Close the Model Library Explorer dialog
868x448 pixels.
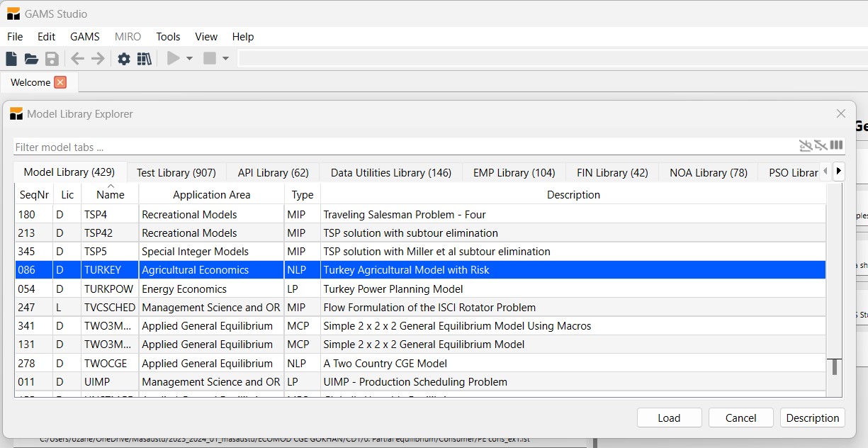(x=841, y=113)
